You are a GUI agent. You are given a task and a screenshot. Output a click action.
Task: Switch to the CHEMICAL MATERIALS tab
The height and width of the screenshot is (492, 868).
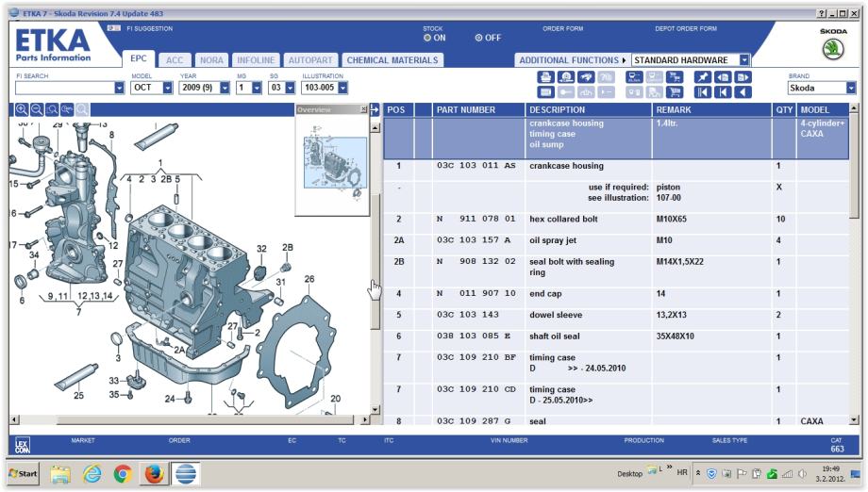pyautogui.click(x=393, y=60)
